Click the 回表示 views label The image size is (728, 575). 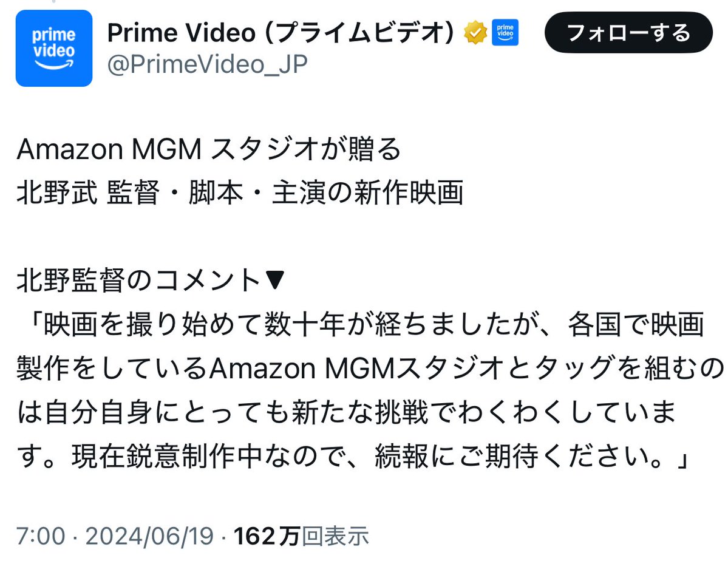tap(335, 536)
